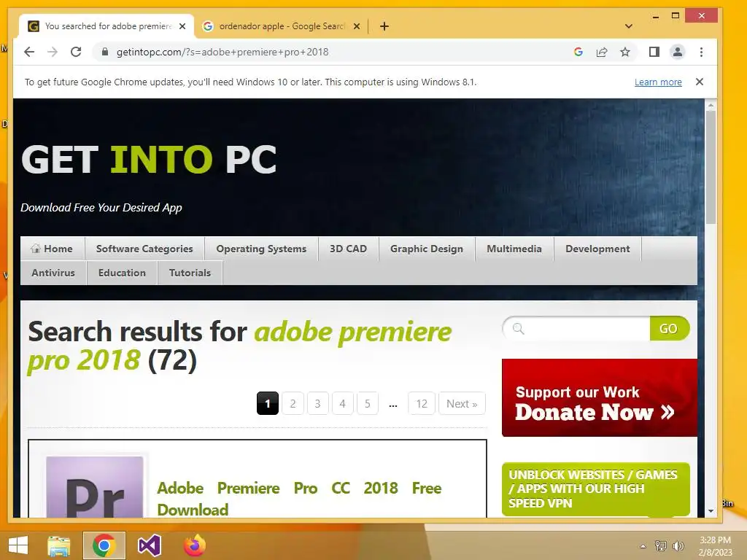Click the GET INTO PC logo
This screenshot has height=560, width=747.
pyautogui.click(x=149, y=159)
